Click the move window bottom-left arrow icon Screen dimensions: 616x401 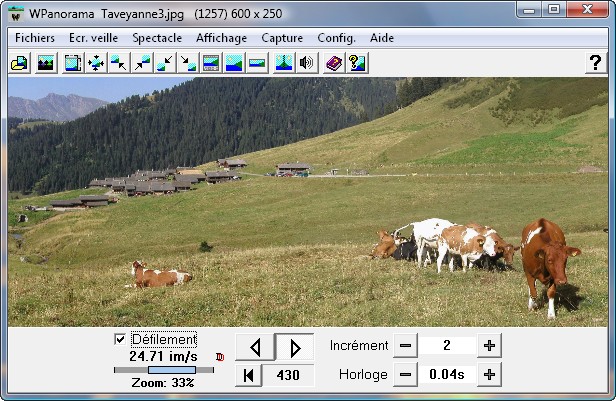165,63
